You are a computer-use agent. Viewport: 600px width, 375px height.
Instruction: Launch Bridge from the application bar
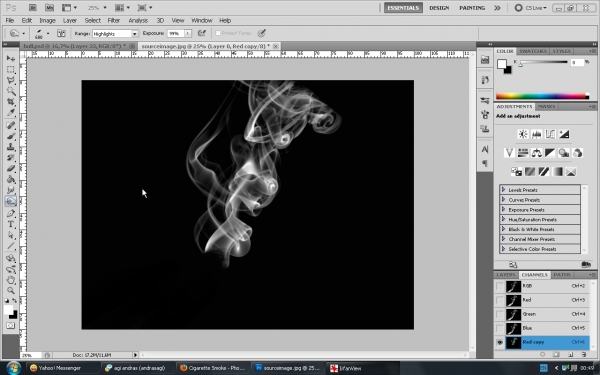33,8
